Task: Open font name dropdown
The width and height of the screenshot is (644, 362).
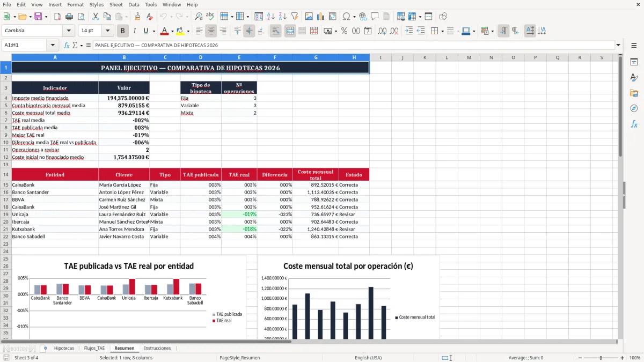Action: click(68, 31)
